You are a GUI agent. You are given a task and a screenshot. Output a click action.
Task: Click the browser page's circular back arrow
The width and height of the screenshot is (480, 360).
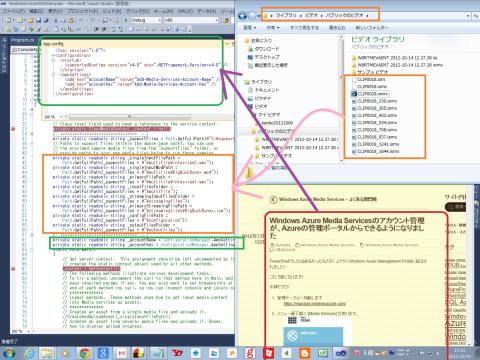pos(273,199)
